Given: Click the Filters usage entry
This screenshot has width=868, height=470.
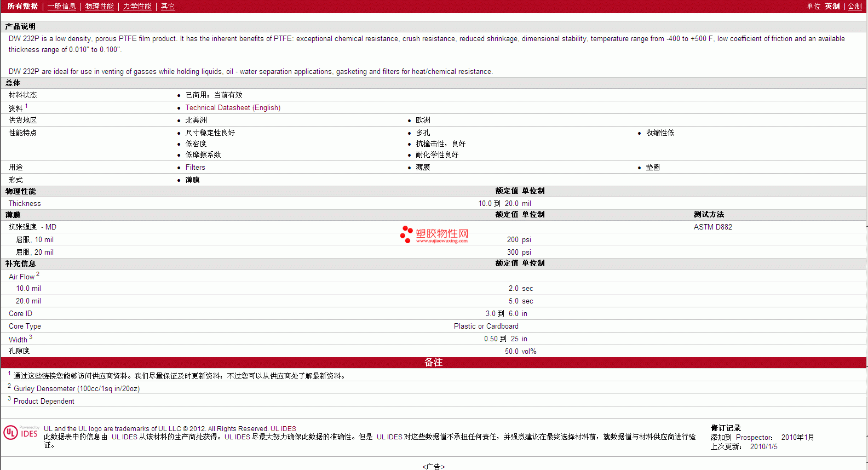Looking at the screenshot, I should [195, 168].
